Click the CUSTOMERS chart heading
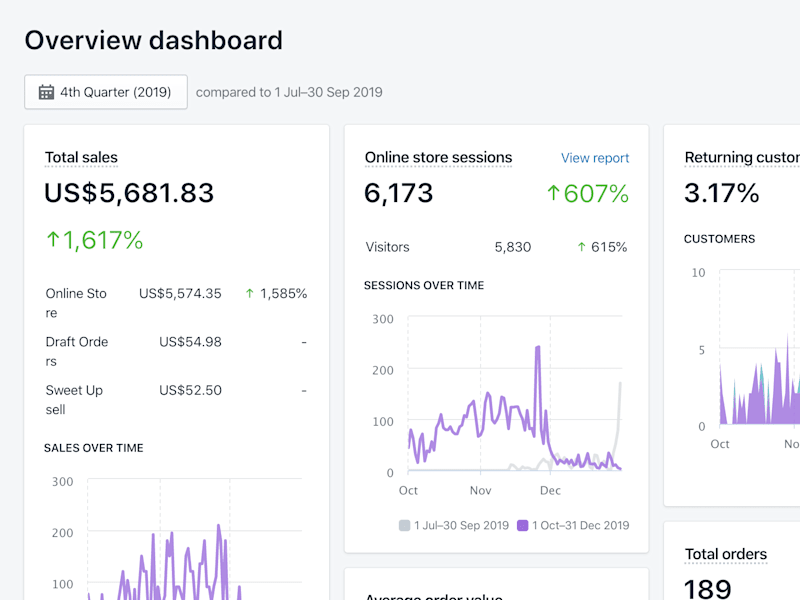The image size is (800, 600). [x=719, y=239]
